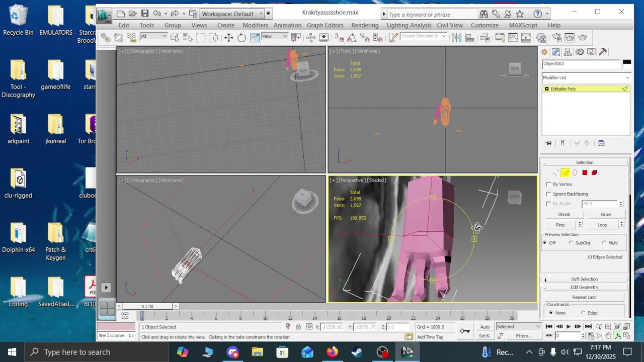
Task: Select the Off preview selection radio
Action: coord(545,243)
